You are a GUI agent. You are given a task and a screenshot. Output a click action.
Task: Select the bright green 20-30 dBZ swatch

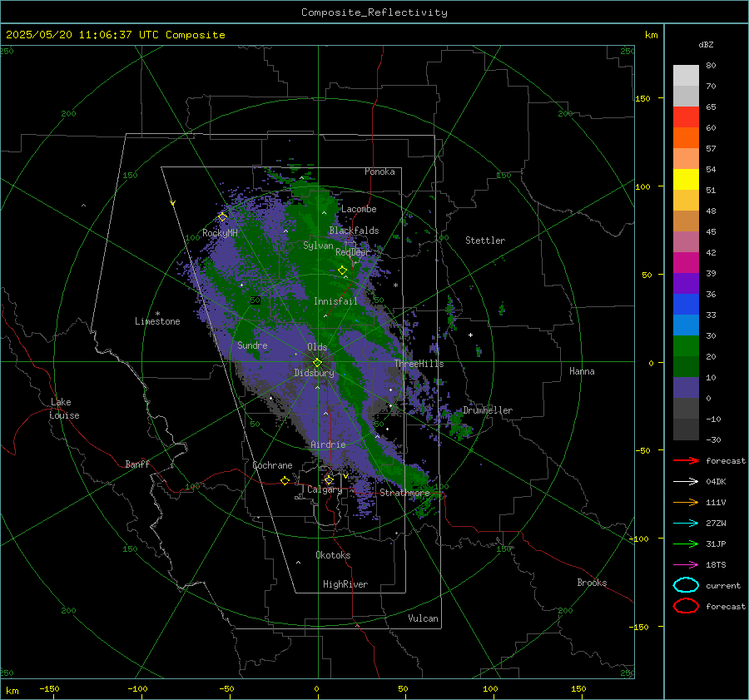point(686,346)
